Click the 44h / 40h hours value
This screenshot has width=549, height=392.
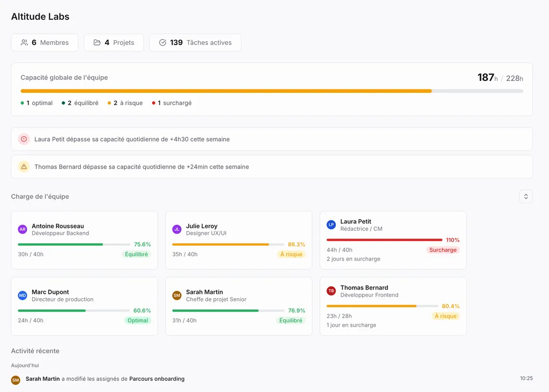(x=339, y=250)
